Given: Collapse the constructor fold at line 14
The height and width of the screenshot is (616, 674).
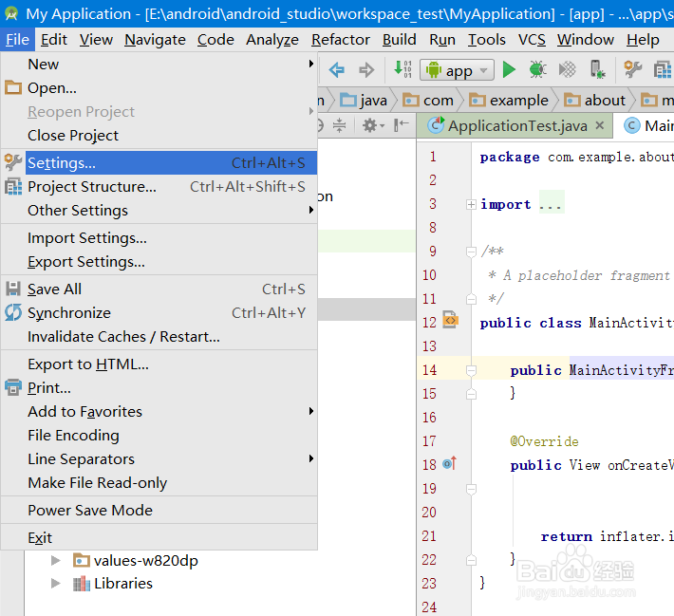Looking at the screenshot, I should pyautogui.click(x=471, y=370).
